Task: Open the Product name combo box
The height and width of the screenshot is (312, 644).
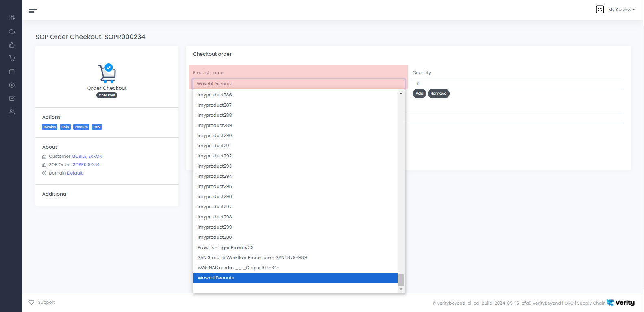Action: pos(299,84)
